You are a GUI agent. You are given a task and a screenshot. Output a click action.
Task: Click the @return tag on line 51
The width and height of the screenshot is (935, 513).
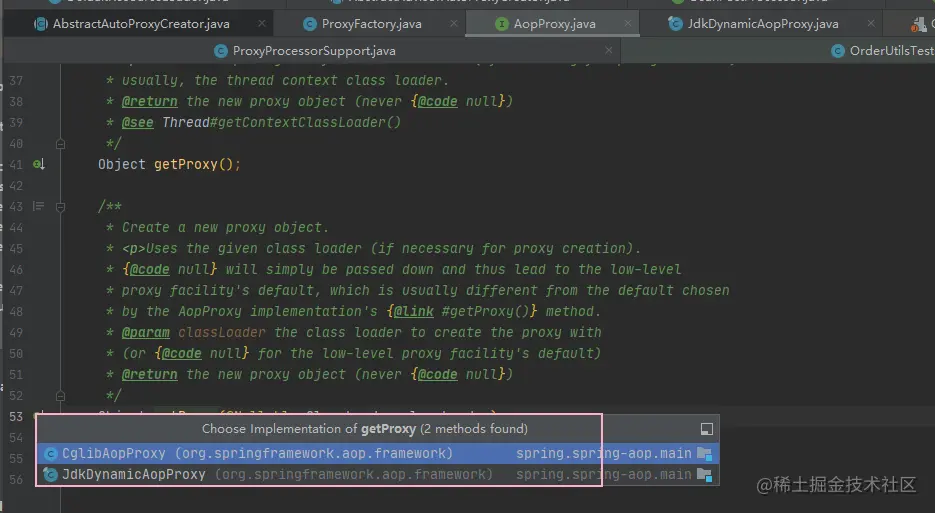[x=149, y=375]
